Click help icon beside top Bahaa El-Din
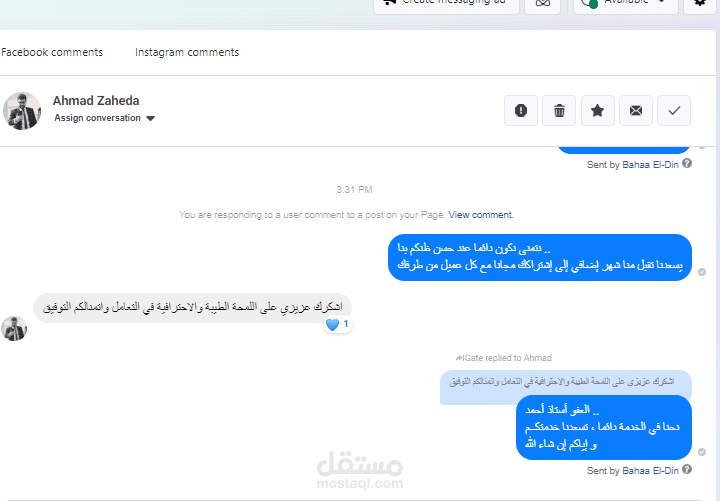Viewport: 720px width, 501px height. 687,163
